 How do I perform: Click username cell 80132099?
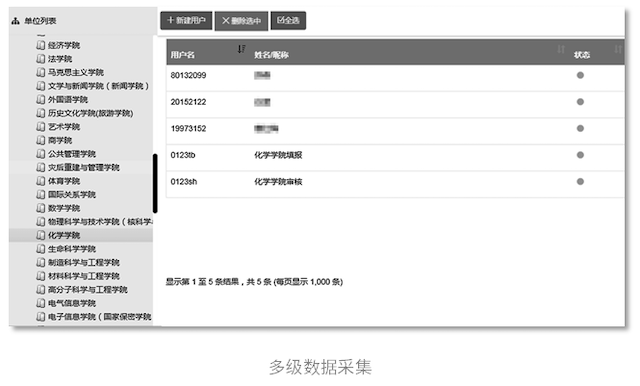188,75
